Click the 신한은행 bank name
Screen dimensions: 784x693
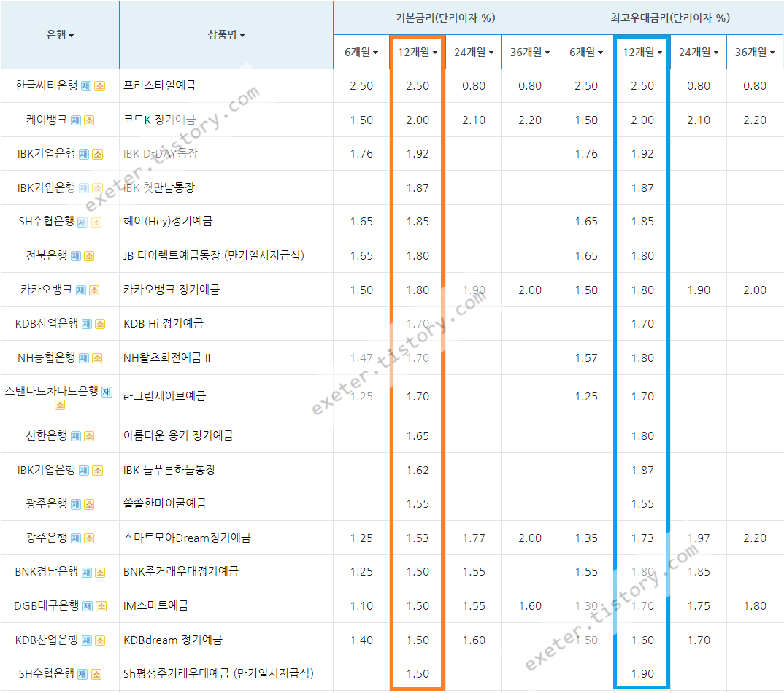[47, 435]
